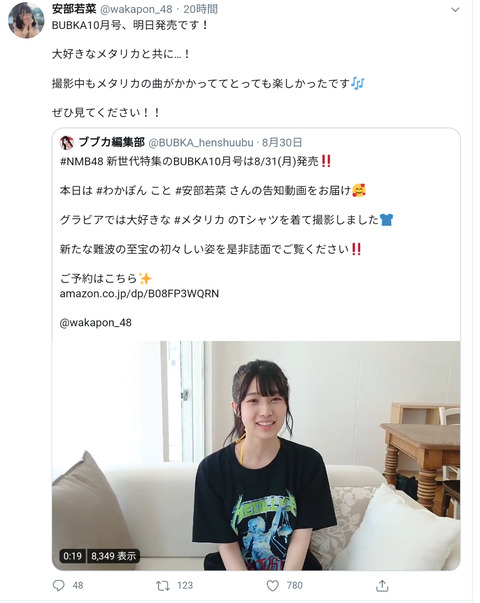The height and width of the screenshot is (603, 480).
Task: Click the 20時間 tweet timestamp
Action: (x=200, y=9)
